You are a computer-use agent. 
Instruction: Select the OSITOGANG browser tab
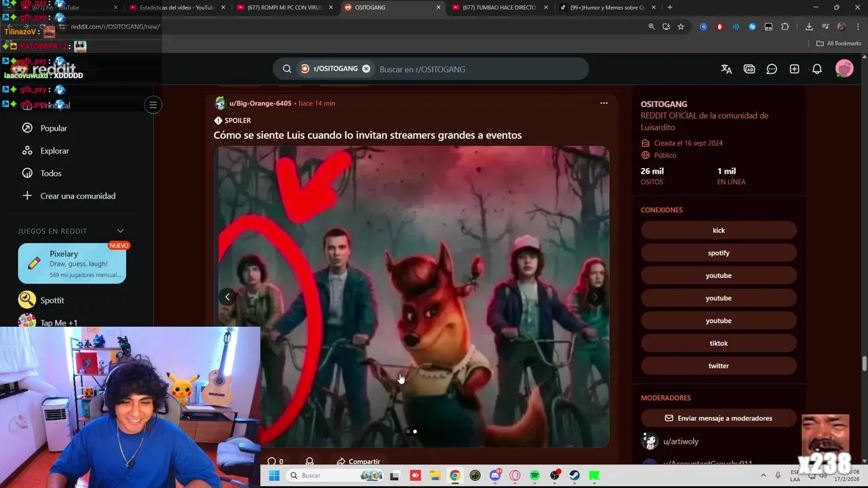pyautogui.click(x=391, y=7)
